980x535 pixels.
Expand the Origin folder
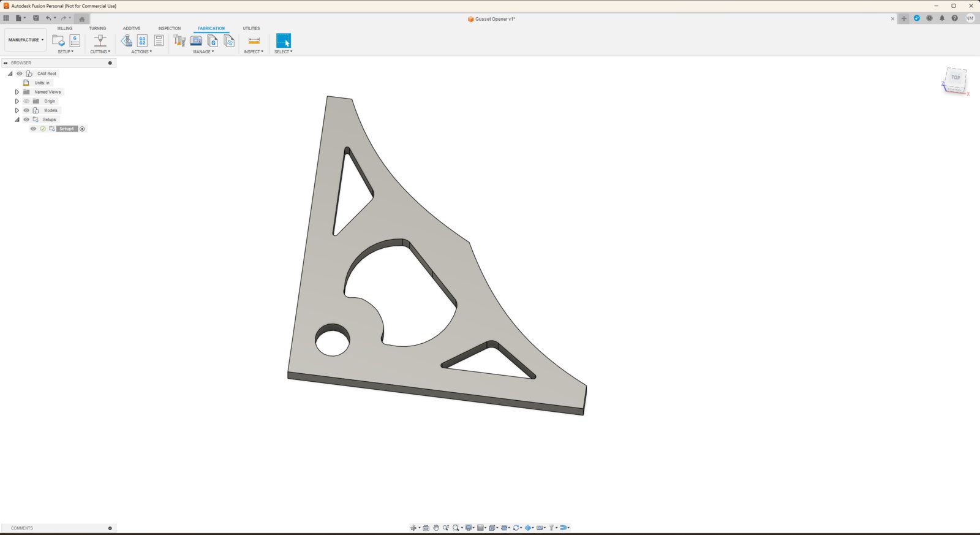click(x=17, y=101)
